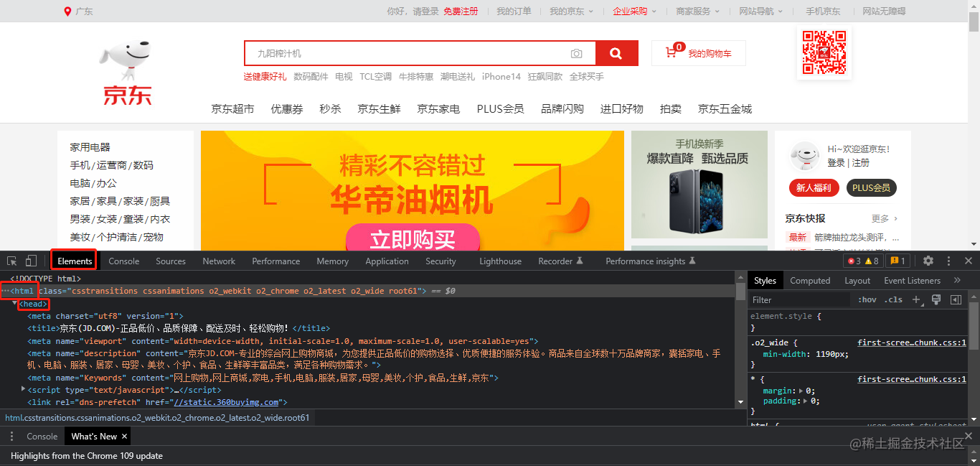Switch to the Layout tab
Screen dimensions: 980x466
(857, 280)
